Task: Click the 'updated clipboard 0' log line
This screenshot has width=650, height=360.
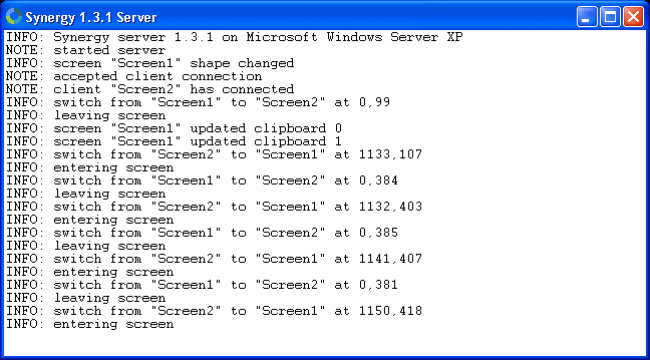Action: [174, 128]
